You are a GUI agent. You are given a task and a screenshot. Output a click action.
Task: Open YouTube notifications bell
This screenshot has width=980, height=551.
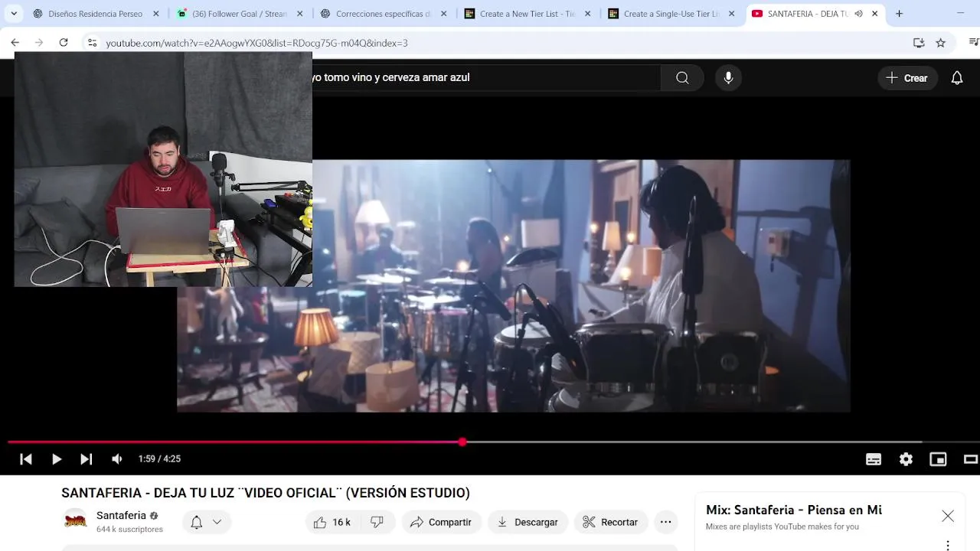tap(957, 77)
